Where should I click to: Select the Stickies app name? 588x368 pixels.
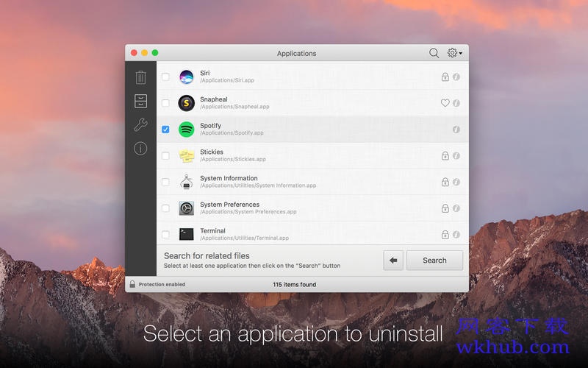click(x=212, y=152)
